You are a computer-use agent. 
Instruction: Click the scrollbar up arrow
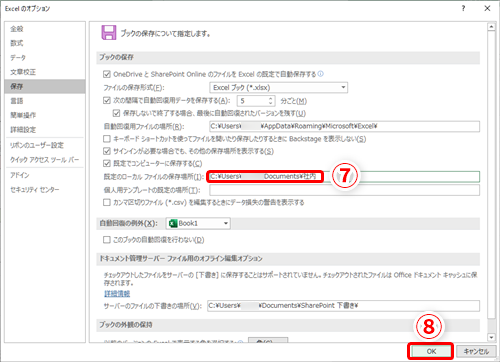click(x=491, y=27)
